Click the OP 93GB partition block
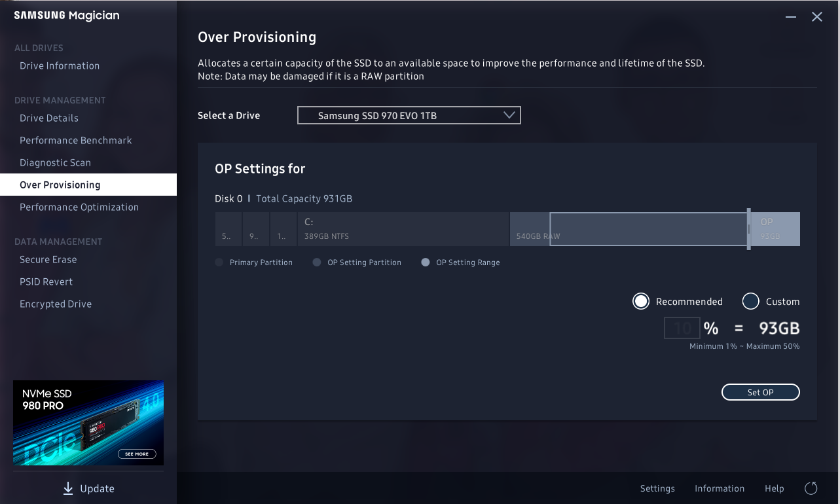This screenshot has height=504, width=840. click(775, 229)
